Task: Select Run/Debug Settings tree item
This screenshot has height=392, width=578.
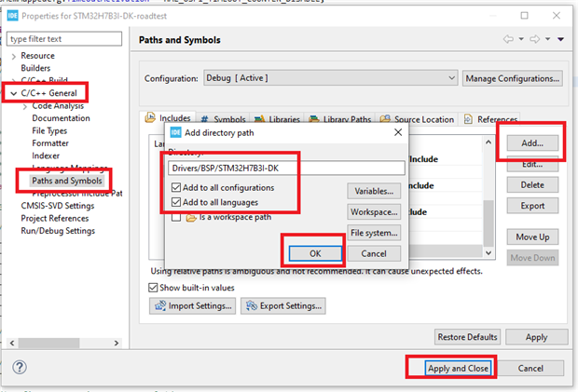Action: (58, 231)
